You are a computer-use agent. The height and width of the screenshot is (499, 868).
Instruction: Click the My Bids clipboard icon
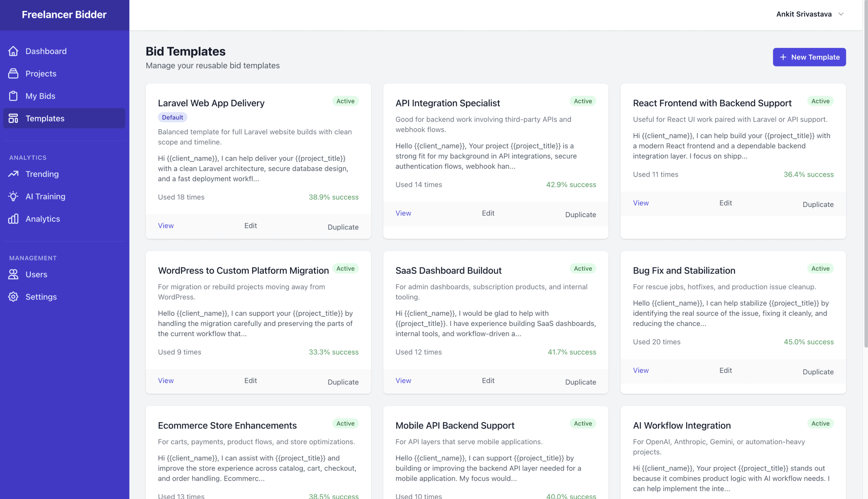click(13, 96)
